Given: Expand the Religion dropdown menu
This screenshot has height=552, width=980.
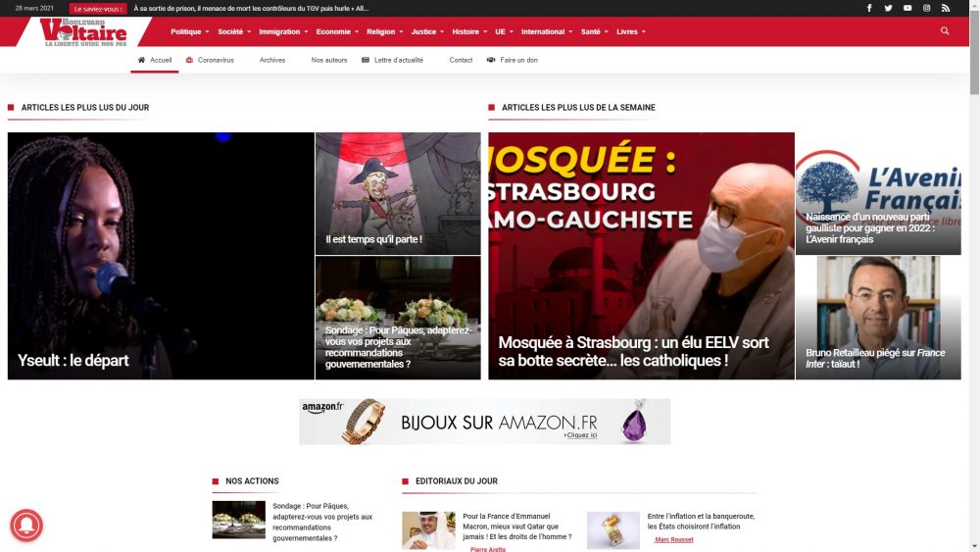Looking at the screenshot, I should pyautogui.click(x=384, y=32).
